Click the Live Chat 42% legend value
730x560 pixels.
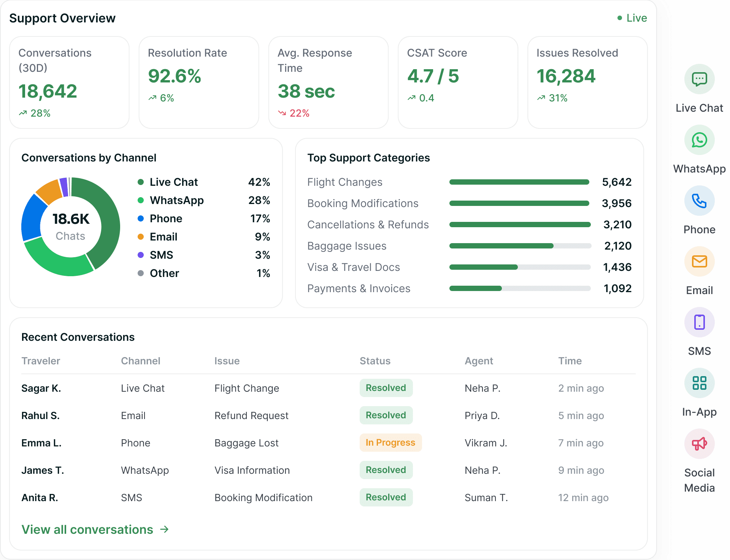click(x=259, y=182)
